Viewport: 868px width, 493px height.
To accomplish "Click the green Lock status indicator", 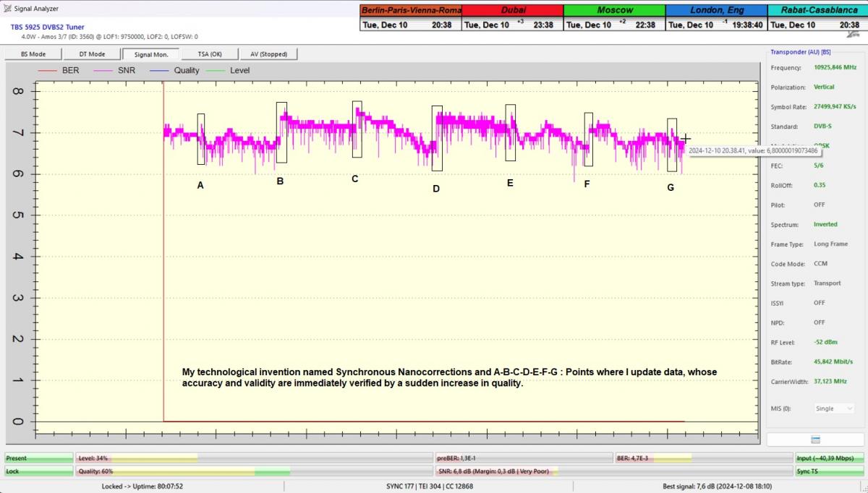I will [x=38, y=471].
